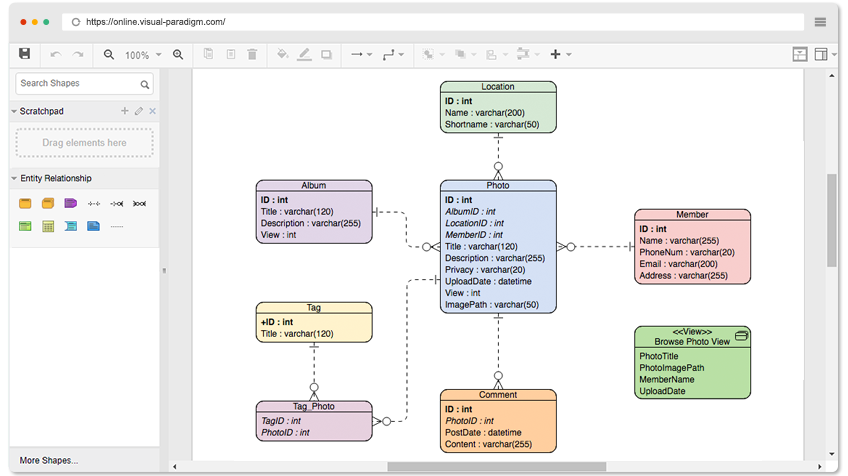Click the plus Insert icon
This screenshot has width=848, height=476.
[x=555, y=54]
